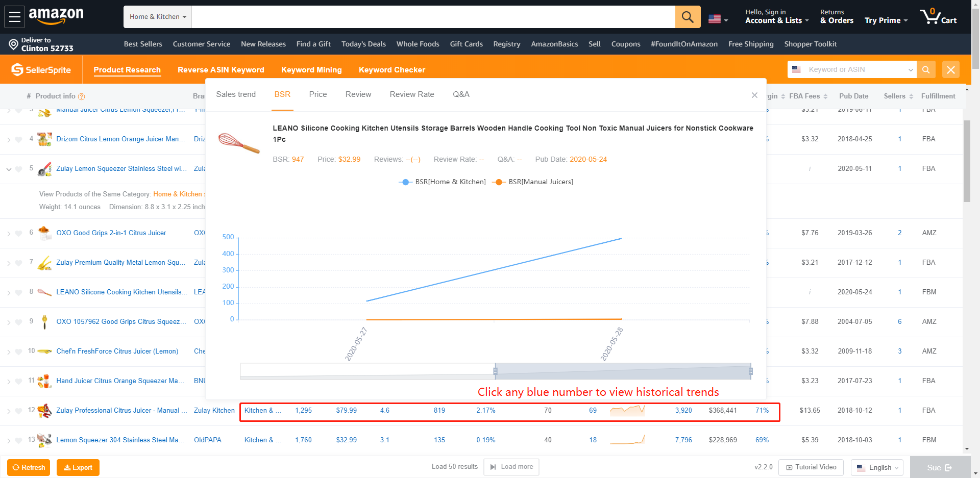Screen dimensions: 980x478
Task: Click the SellerSprite orange search icon
Action: pos(926,70)
